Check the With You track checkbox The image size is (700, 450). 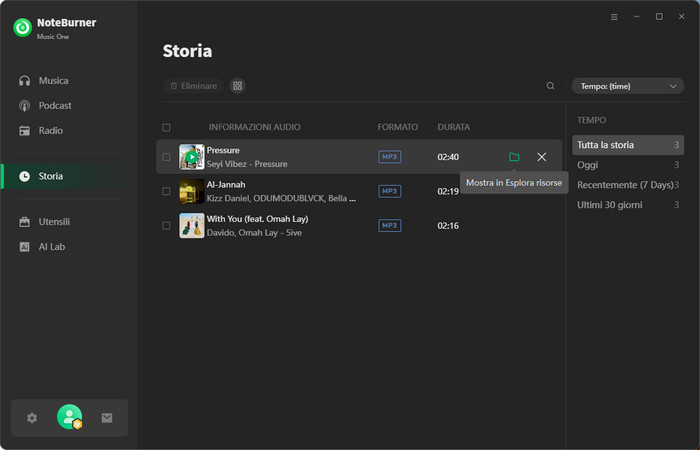pyautogui.click(x=167, y=226)
